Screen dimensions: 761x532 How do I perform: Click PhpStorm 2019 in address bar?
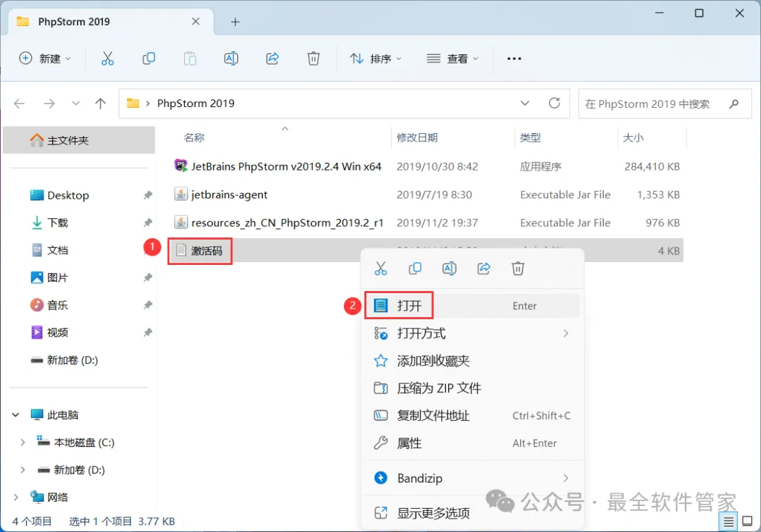(196, 104)
